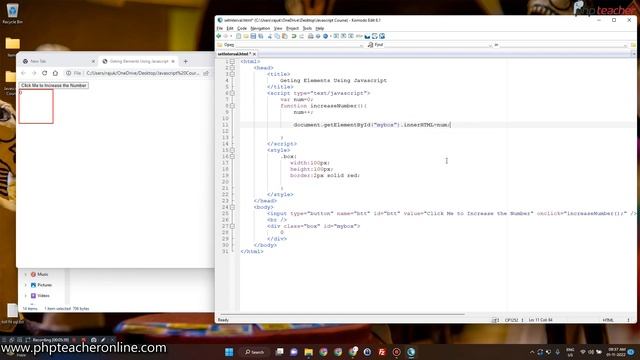Open Tools menu in Komodo Edit

coord(307,29)
